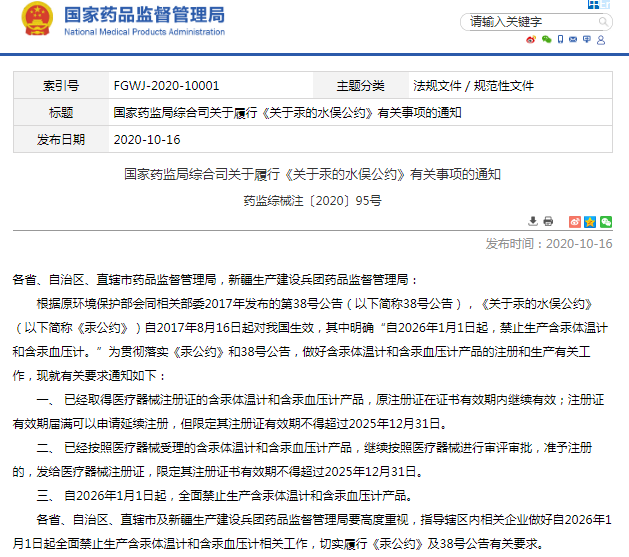Open the Weibo icon in header

531,39
